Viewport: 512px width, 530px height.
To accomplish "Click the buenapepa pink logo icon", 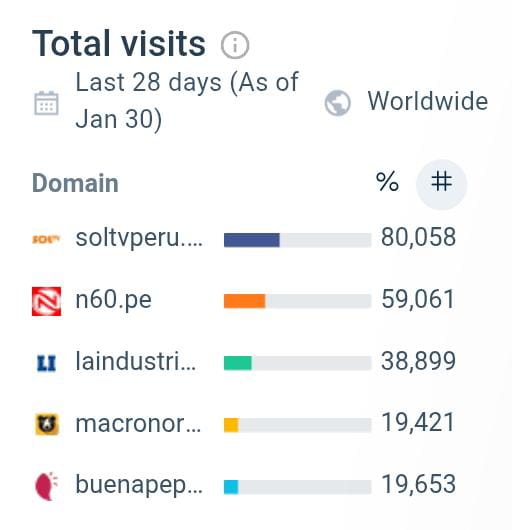I will 47,486.
